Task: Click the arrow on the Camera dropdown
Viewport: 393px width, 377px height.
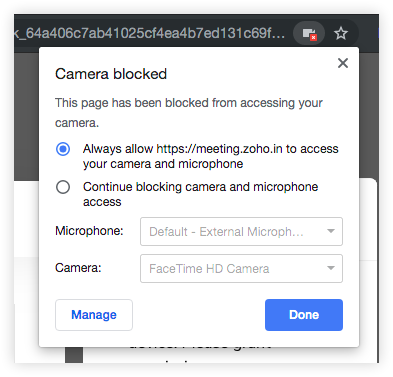Action: click(x=331, y=268)
